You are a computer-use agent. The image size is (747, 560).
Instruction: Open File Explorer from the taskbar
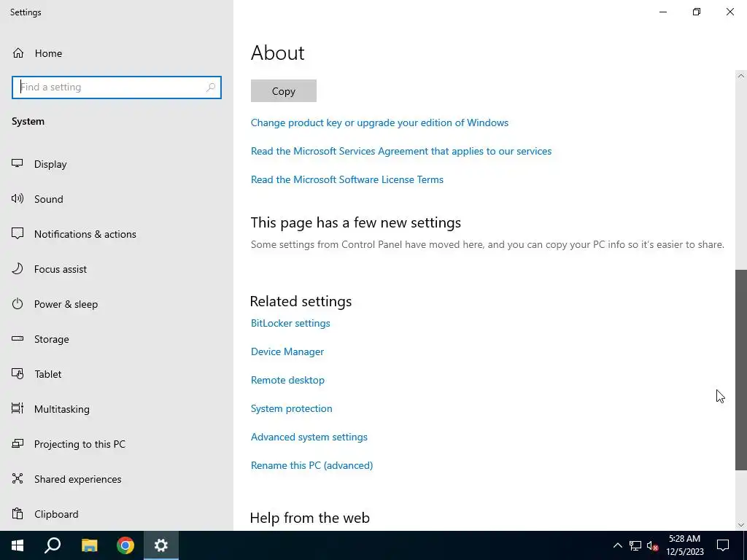pos(89,545)
